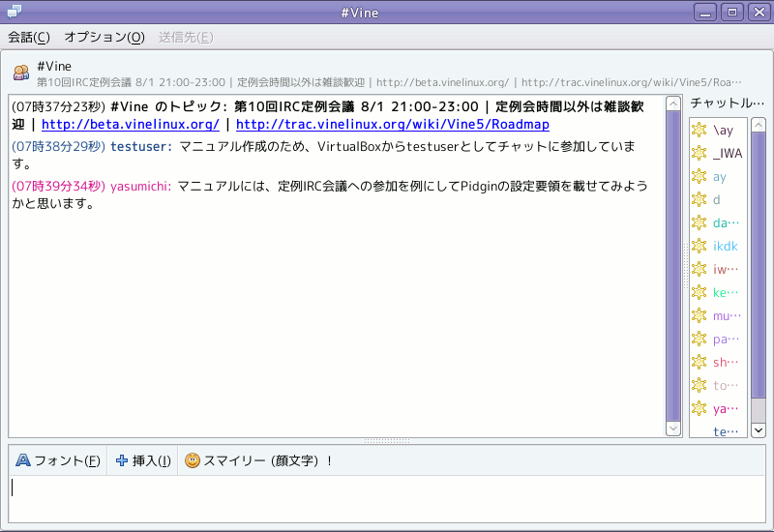
Task: Click the user list scrollbar thumb
Action: [759, 265]
